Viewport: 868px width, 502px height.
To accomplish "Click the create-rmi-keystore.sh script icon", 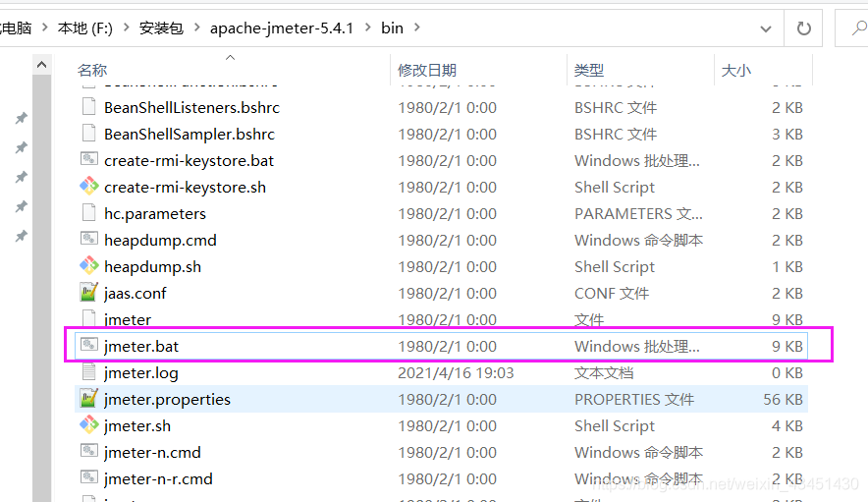I will [89, 187].
